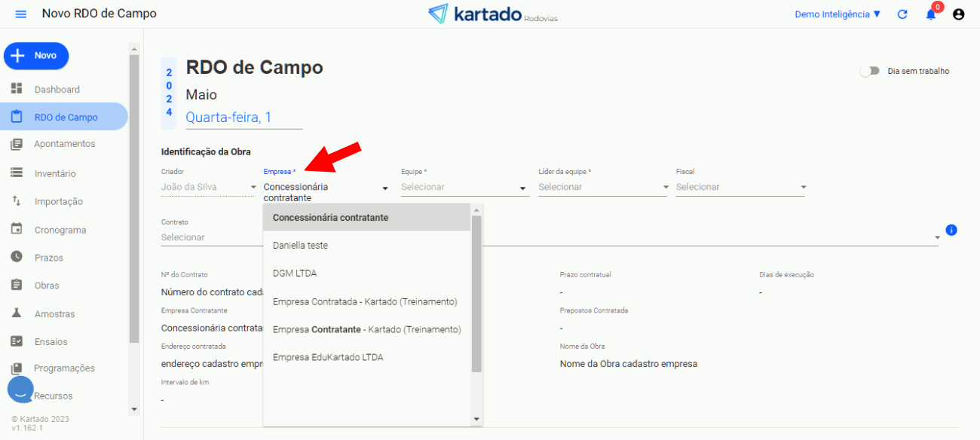This screenshot has height=440, width=980.
Task: Open the notifications bell
Action: 931,14
